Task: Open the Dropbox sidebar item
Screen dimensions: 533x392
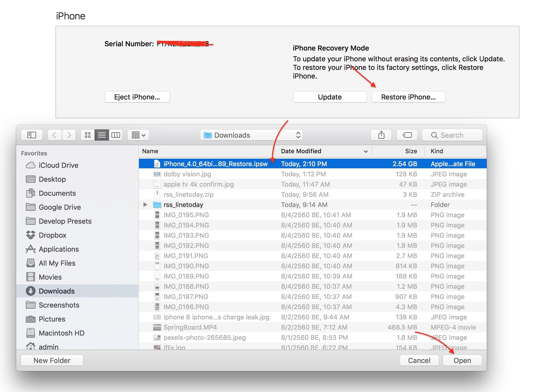Action: pyautogui.click(x=53, y=235)
